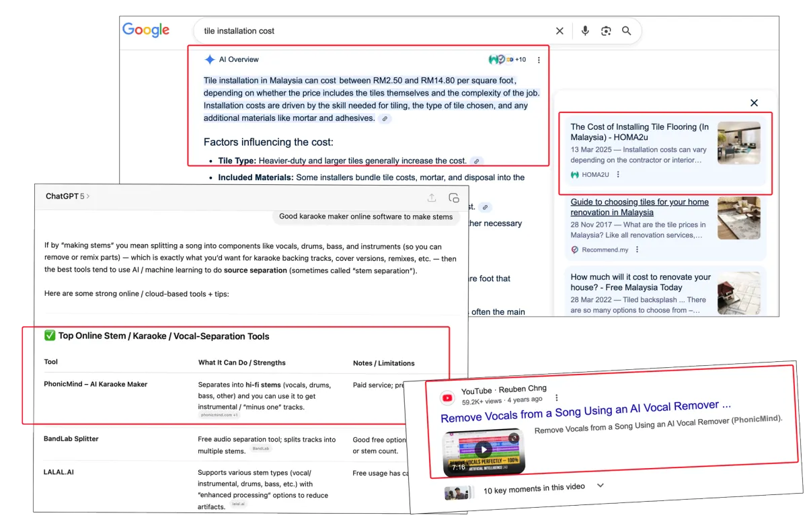Share the ChatGPT conversation via upload icon
Viewport: 807px width, 532px height.
coord(432,198)
